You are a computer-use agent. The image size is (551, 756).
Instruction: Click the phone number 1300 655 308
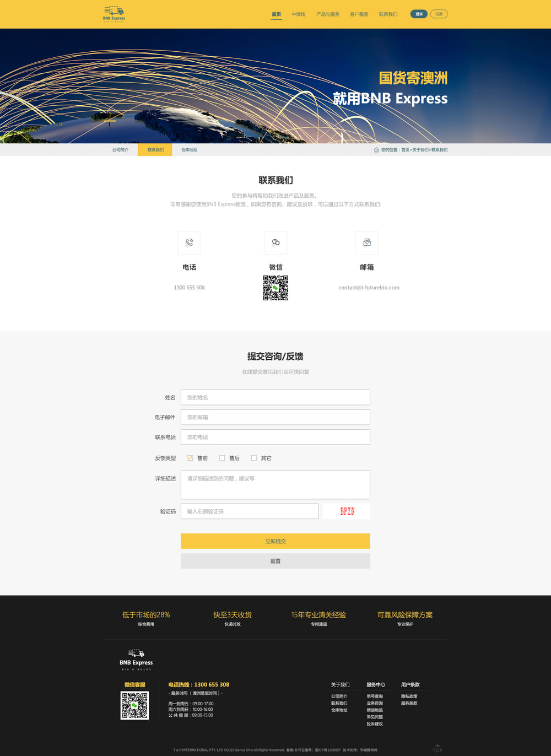tap(189, 288)
